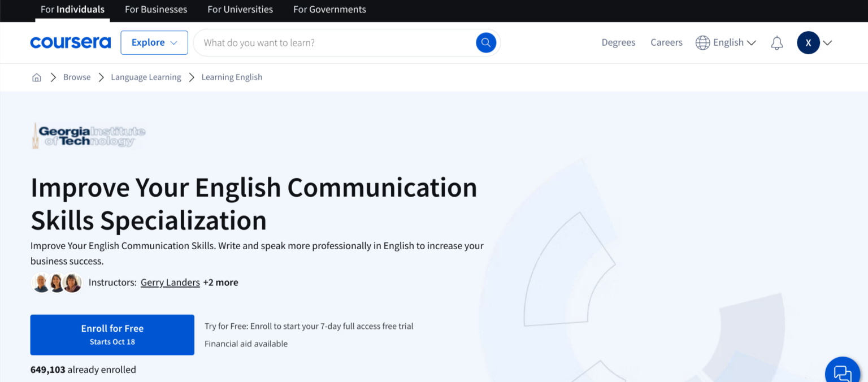
Task: Open instructor Gerry Landers profile
Action: (170, 282)
